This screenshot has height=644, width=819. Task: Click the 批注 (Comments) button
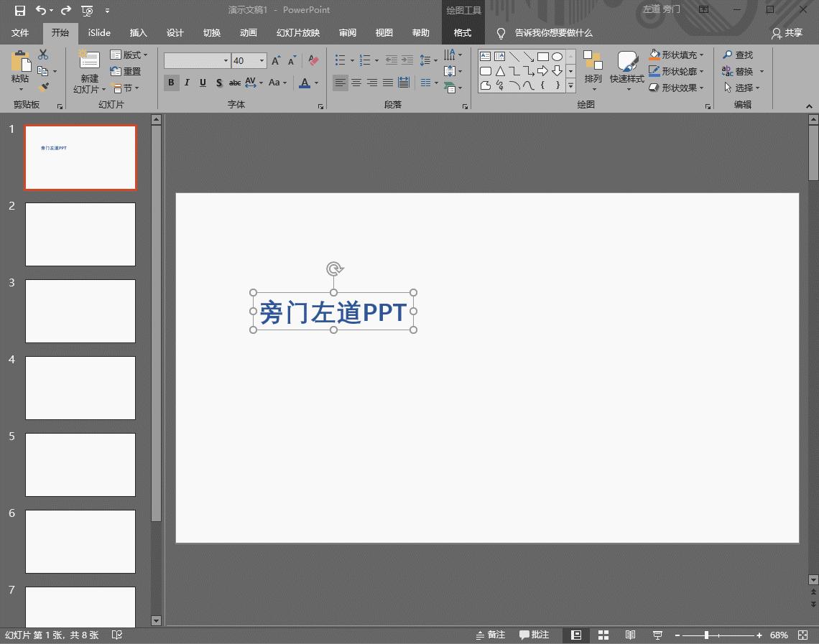535,635
